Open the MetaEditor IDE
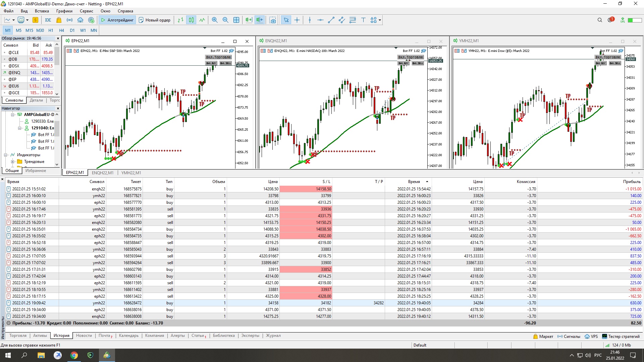 pos(48,20)
